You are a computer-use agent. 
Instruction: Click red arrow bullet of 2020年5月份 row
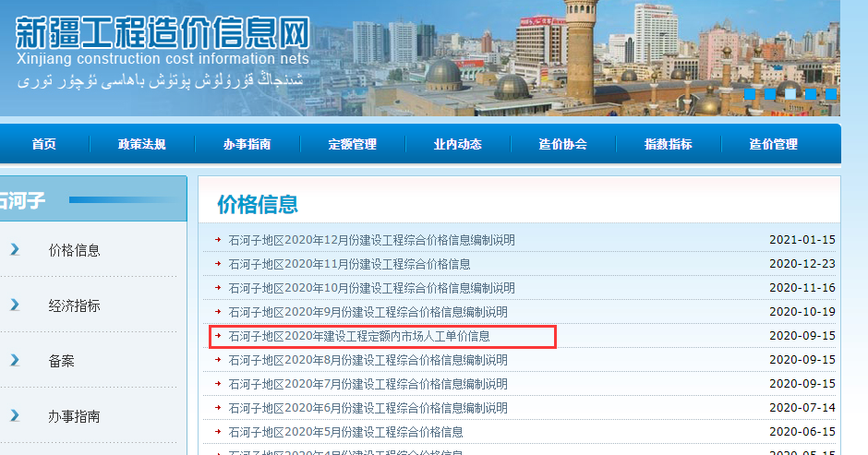(x=218, y=432)
